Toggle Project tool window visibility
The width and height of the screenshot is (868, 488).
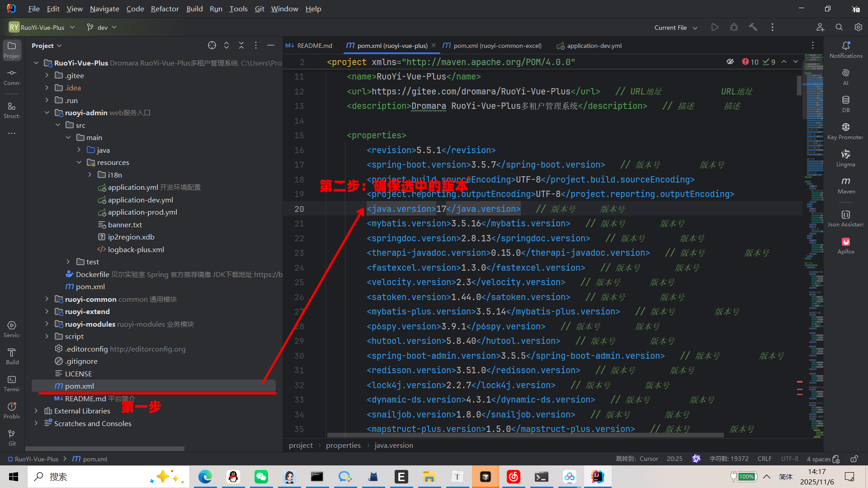coord(12,50)
